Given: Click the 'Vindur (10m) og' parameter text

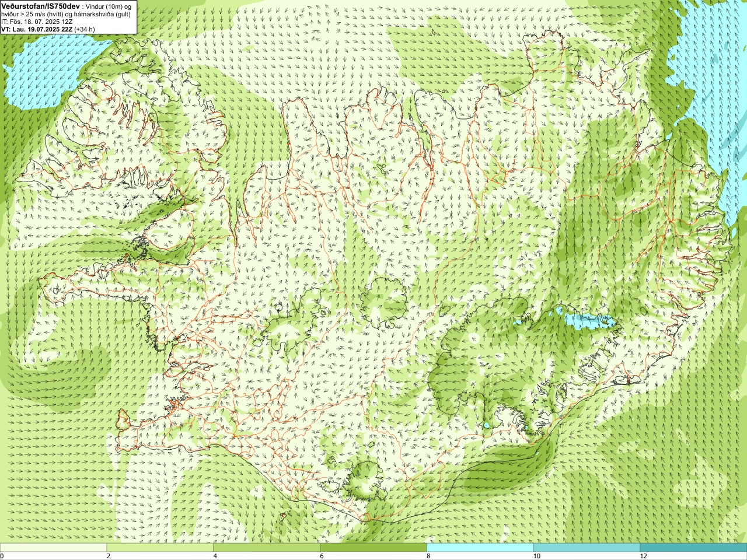Looking at the screenshot, I should pos(109,7).
